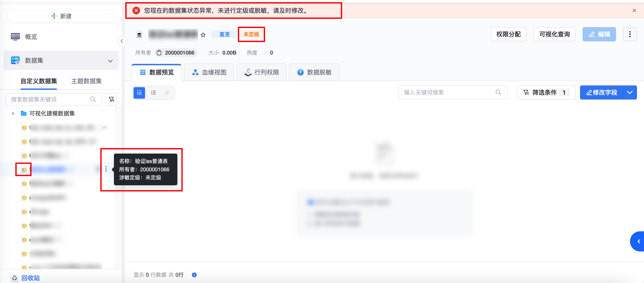Collapse the left sidebar with arrow button
This screenshot has width=644, height=283.
122,41
